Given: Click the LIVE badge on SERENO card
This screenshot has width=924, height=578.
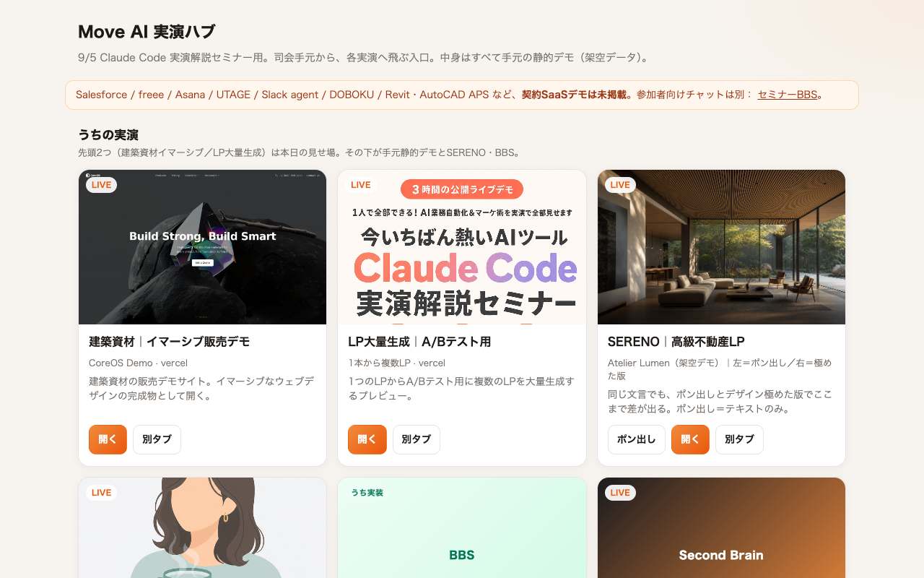Looking at the screenshot, I should [620, 185].
